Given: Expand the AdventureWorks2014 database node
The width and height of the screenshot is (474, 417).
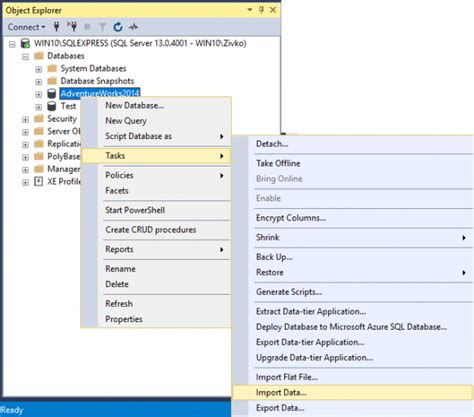Looking at the screenshot, I should click(39, 94).
